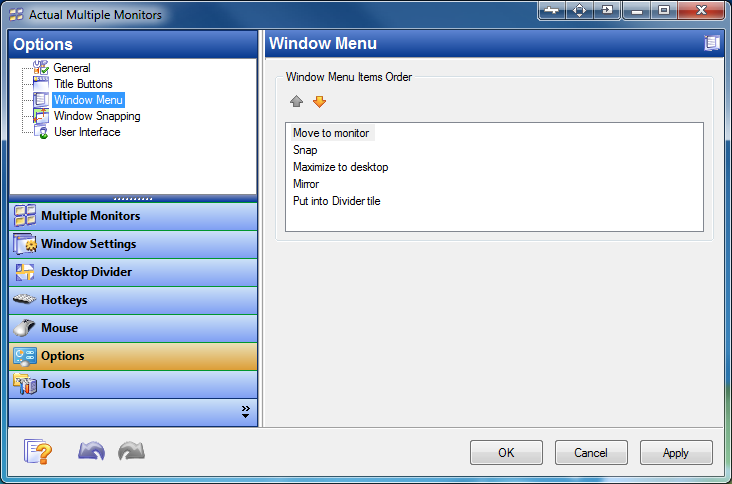Click the Mouse section icon
732x484 pixels.
(x=24, y=328)
